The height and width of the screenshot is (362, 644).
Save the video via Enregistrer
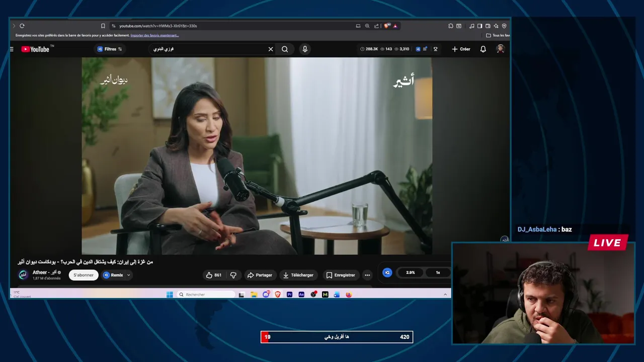coord(341,275)
